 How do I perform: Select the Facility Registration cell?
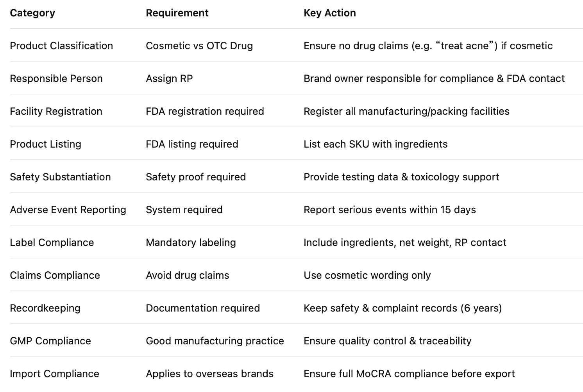pyautogui.click(x=56, y=111)
